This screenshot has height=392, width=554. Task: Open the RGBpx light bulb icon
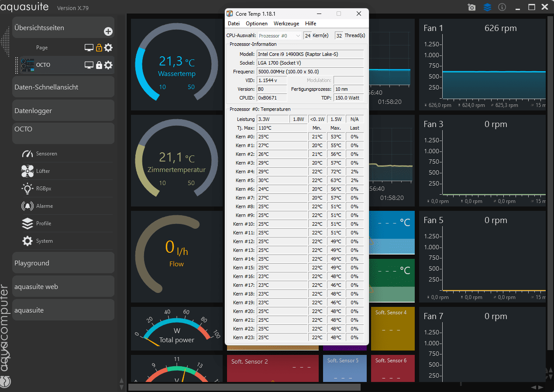[28, 189]
